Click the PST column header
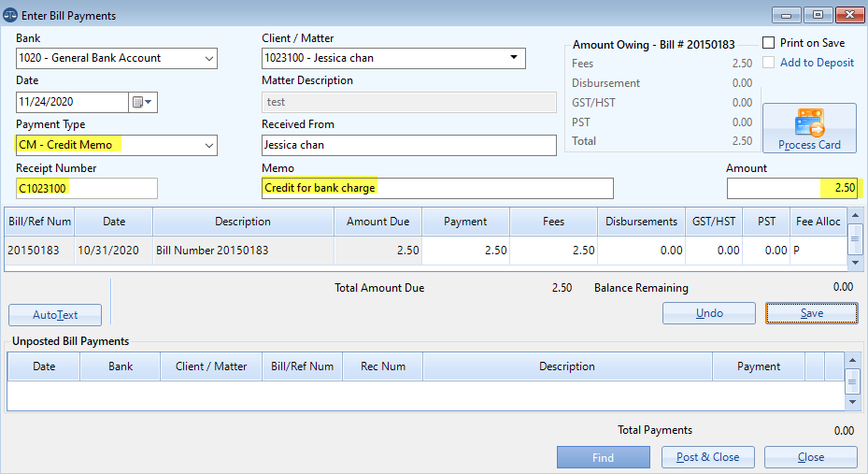 coord(766,222)
